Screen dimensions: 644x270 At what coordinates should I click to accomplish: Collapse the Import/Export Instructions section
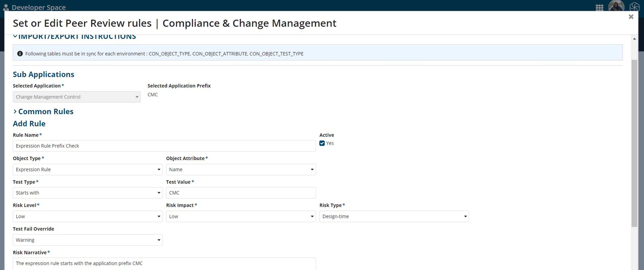[x=15, y=36]
